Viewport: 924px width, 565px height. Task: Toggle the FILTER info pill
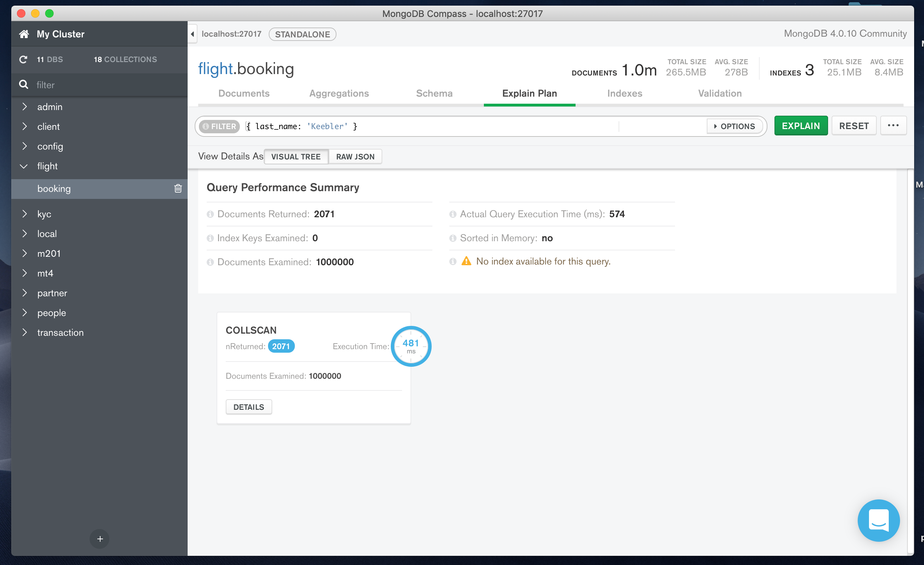pos(219,126)
